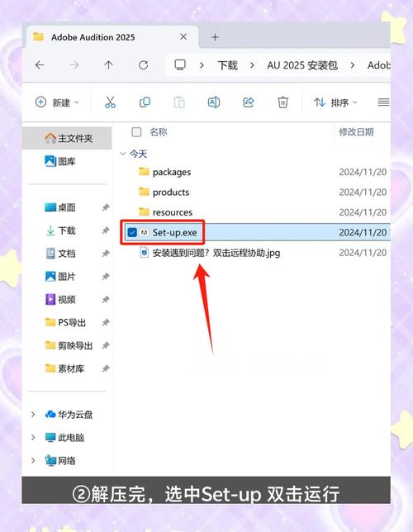Viewport: 413px width, 532px height.
Task: Click the Forward navigation arrow
Action: (74, 64)
